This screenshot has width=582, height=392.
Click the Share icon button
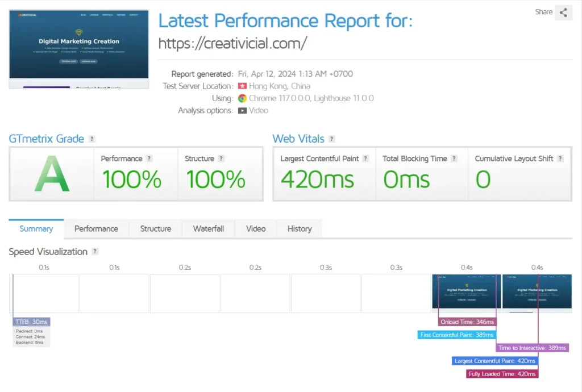point(563,12)
